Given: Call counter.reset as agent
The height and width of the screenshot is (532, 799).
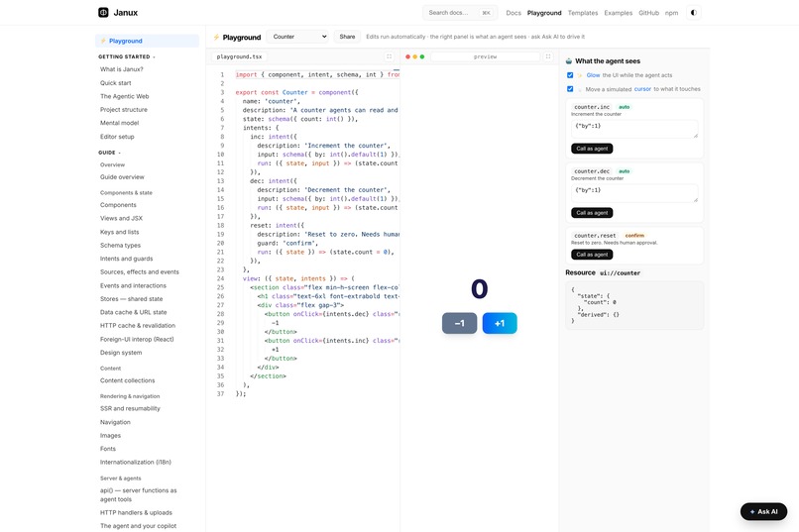Looking at the screenshot, I should point(592,255).
